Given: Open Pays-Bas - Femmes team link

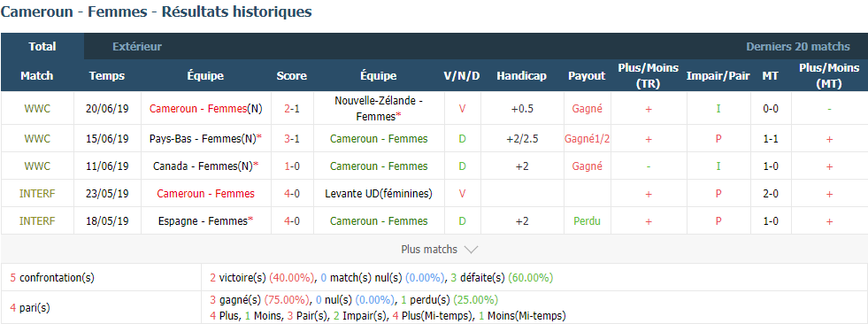Looking at the screenshot, I should [204, 138].
